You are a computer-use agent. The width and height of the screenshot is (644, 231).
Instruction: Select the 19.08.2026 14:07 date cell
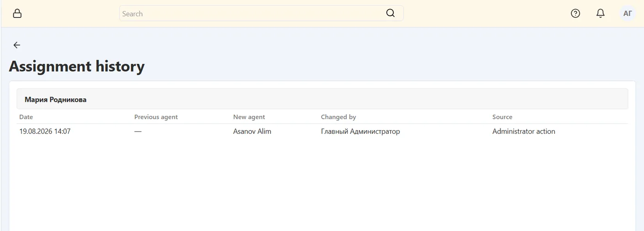(x=45, y=132)
